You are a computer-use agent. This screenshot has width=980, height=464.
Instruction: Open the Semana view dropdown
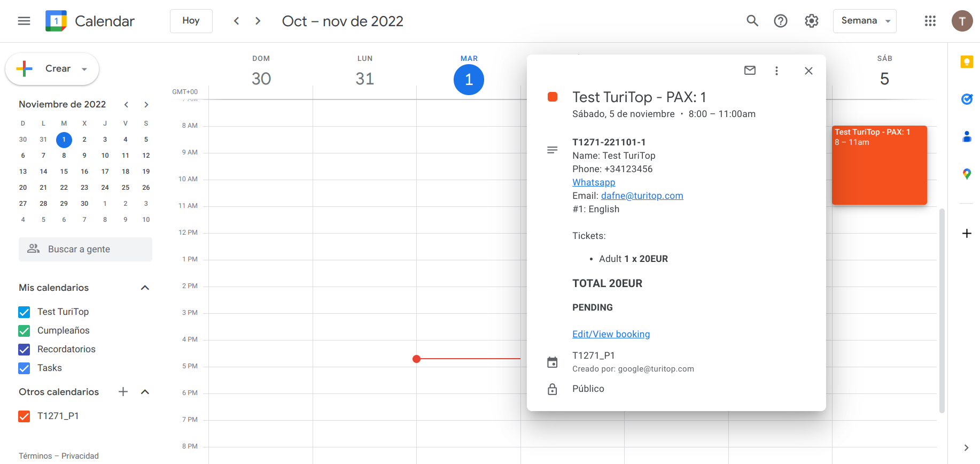864,21
